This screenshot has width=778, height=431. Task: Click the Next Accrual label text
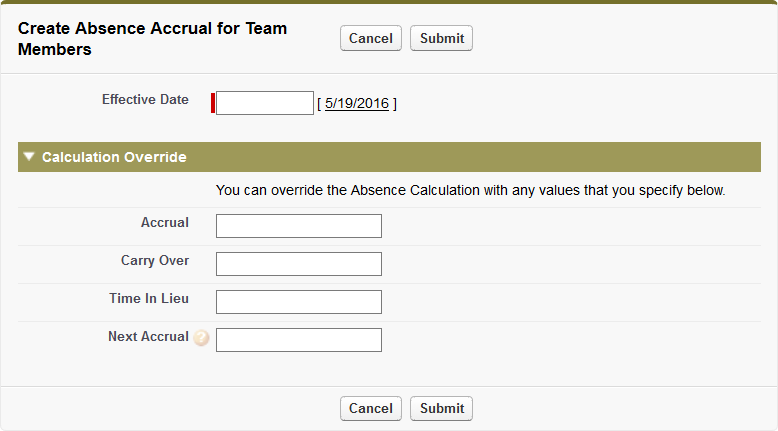[x=148, y=337]
